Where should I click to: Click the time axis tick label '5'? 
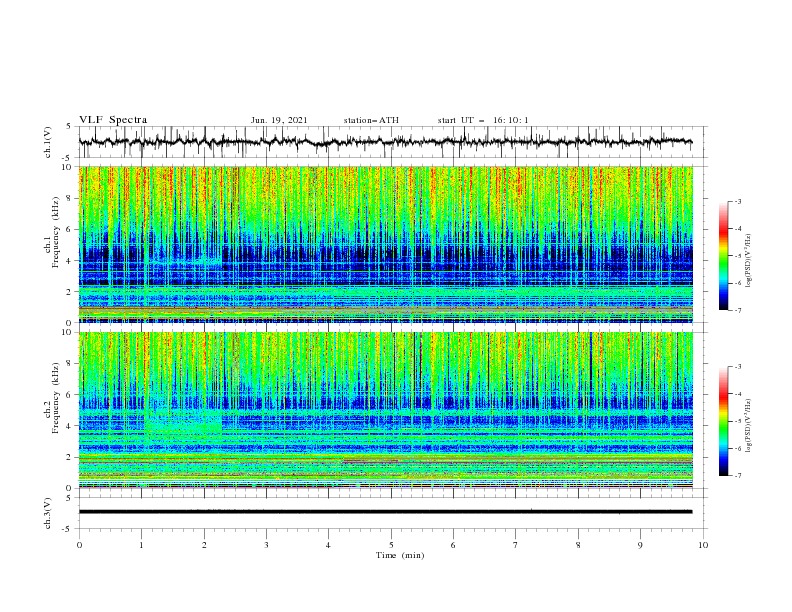(x=391, y=545)
